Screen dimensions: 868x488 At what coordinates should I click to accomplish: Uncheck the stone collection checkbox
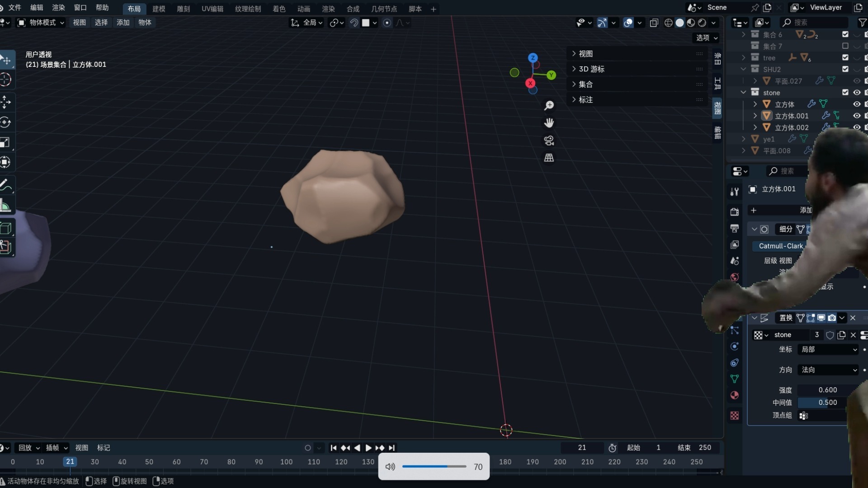point(845,92)
